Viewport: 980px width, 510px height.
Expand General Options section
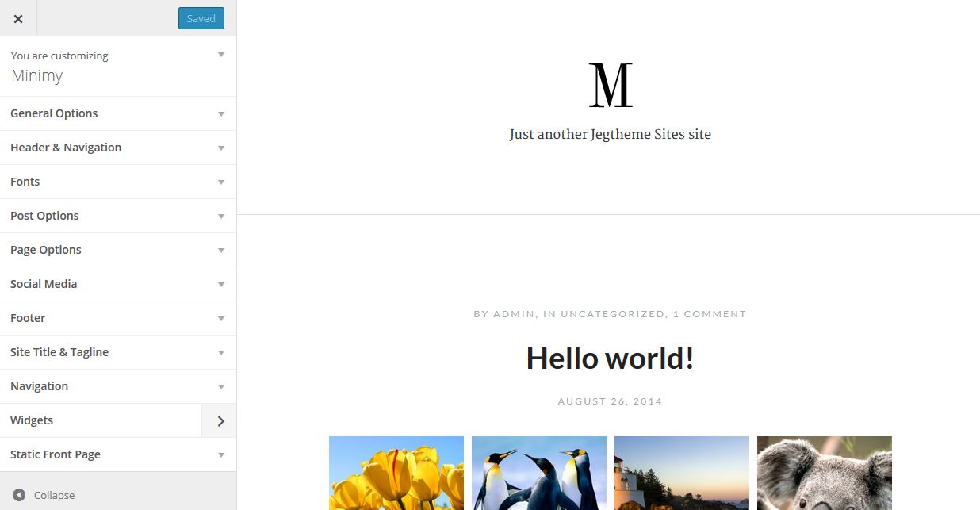[118, 113]
